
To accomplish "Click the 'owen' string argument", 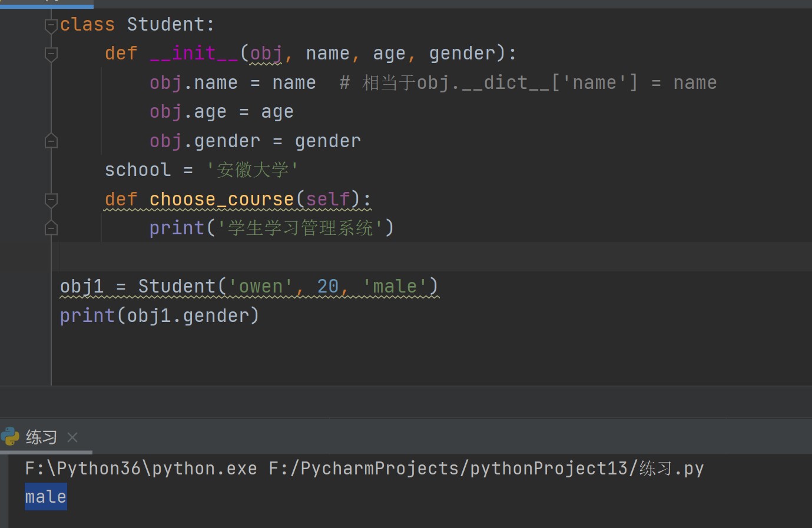I will click(x=261, y=287).
